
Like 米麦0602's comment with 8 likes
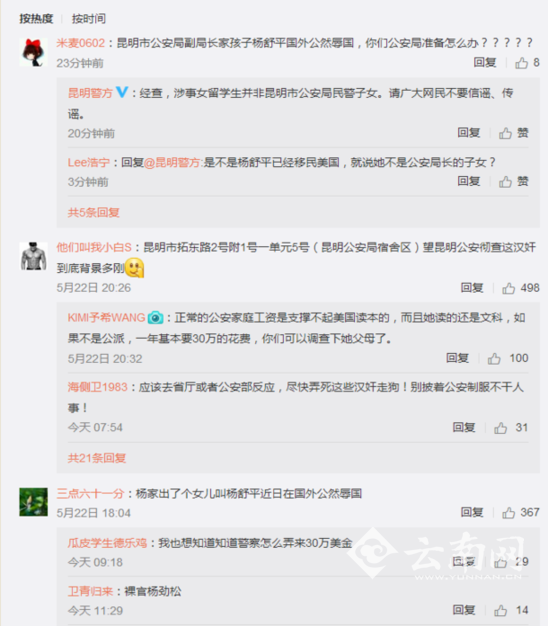(527, 63)
